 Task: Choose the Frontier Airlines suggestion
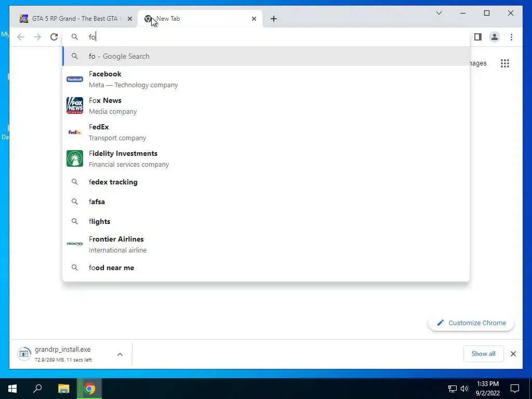click(x=266, y=244)
